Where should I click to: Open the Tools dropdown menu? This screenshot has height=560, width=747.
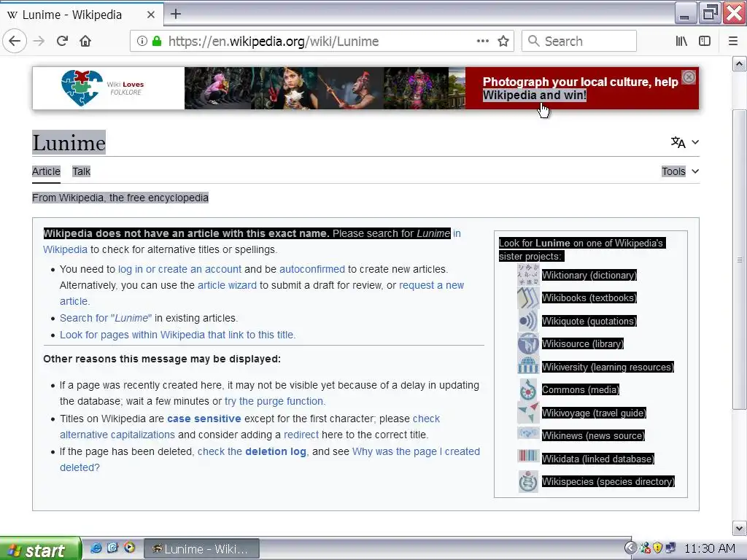pyautogui.click(x=681, y=171)
